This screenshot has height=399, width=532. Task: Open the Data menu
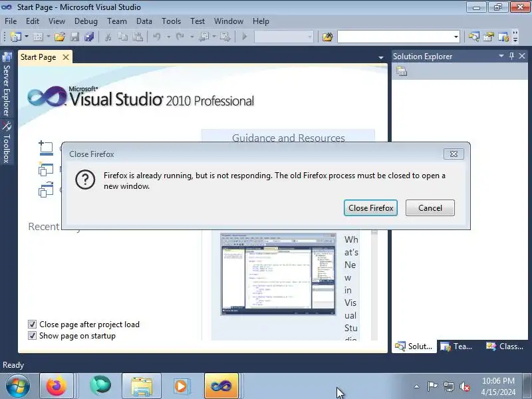coord(144,21)
